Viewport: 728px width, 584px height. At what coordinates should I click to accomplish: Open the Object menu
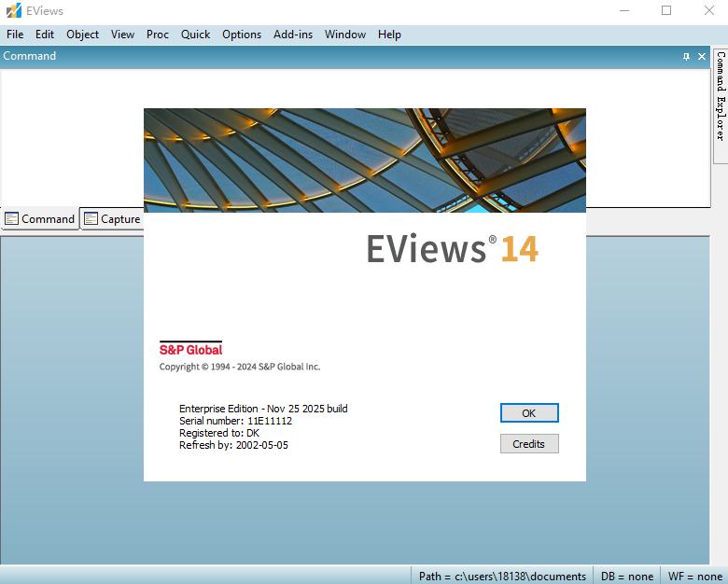pos(83,35)
